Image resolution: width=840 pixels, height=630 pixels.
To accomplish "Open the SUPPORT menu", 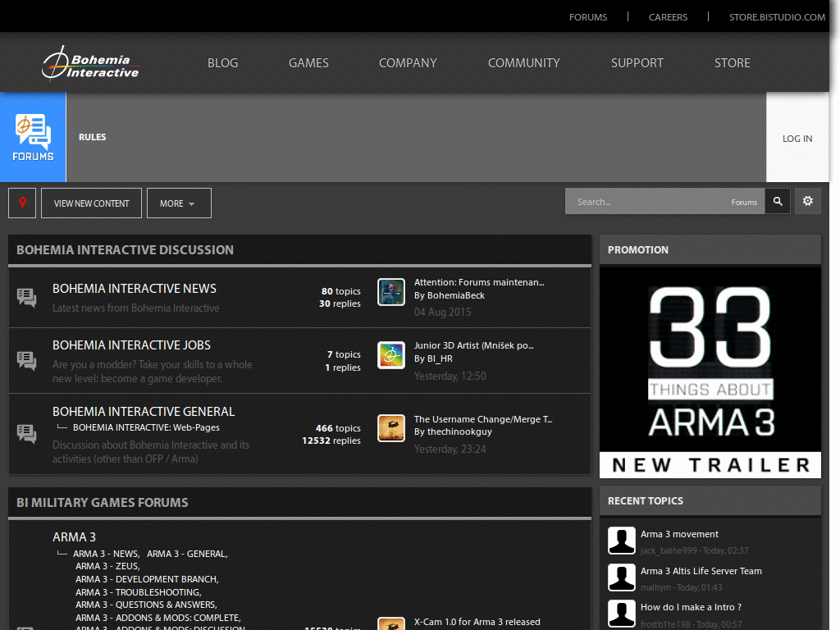I will pyautogui.click(x=637, y=63).
